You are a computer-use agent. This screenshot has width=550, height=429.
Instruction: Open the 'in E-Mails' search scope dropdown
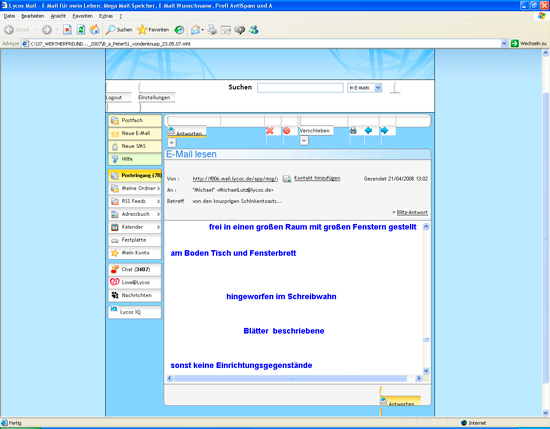pyautogui.click(x=364, y=88)
